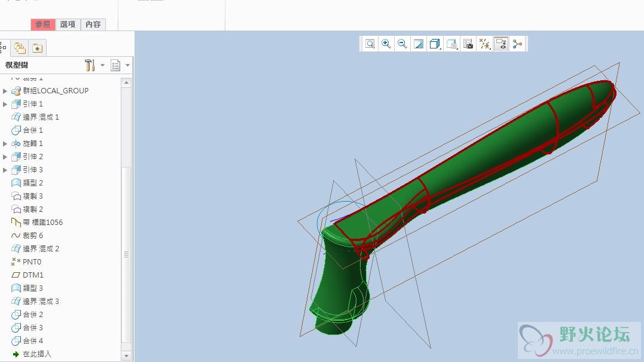Expand the 旋轉 1 feature node

pyautogui.click(x=5, y=144)
